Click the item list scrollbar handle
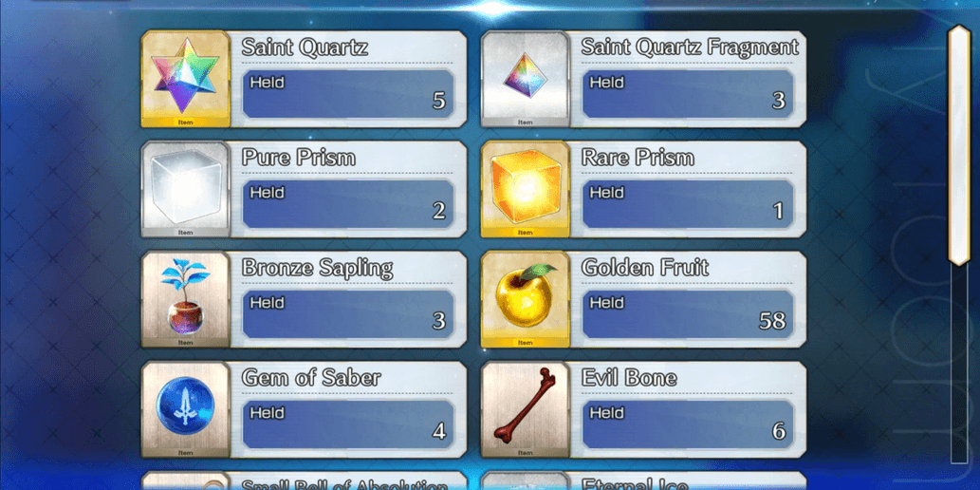This screenshot has height=490, width=980. pos(959,145)
